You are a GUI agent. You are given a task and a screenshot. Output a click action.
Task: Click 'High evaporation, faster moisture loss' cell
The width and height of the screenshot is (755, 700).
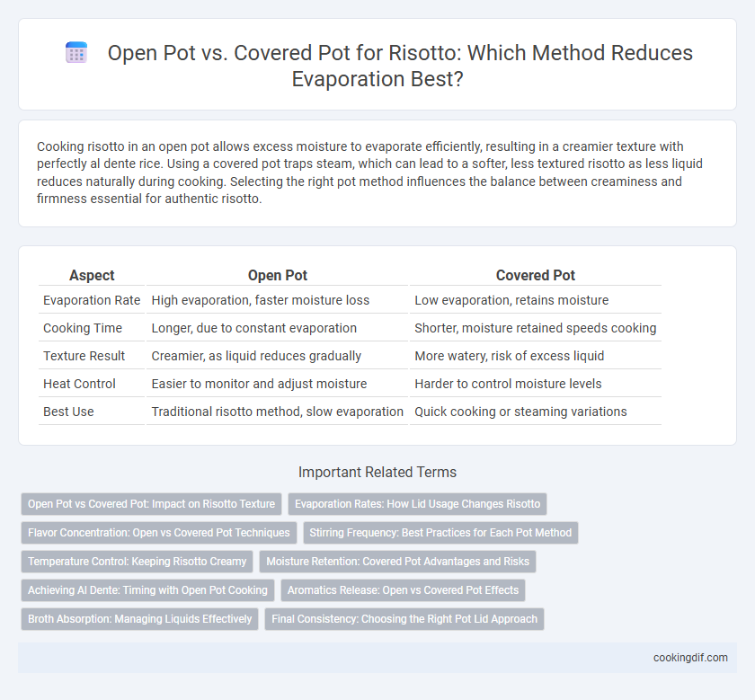278,300
